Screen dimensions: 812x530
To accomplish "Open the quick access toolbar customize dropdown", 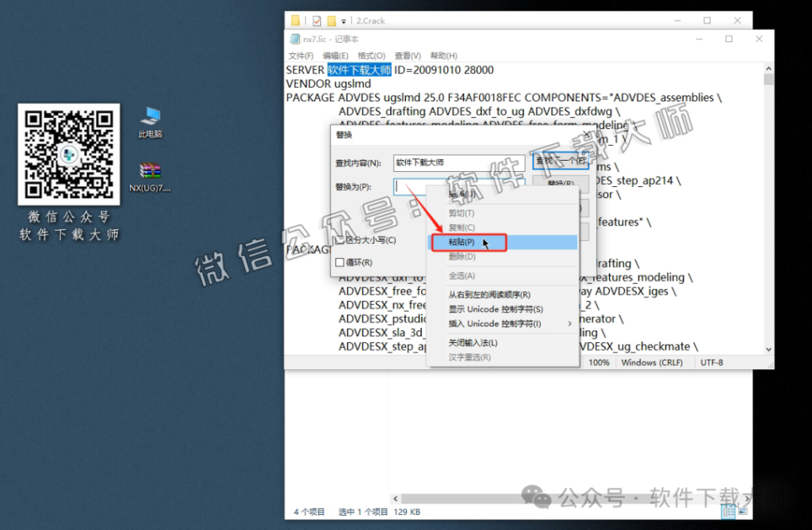I will coord(344,21).
